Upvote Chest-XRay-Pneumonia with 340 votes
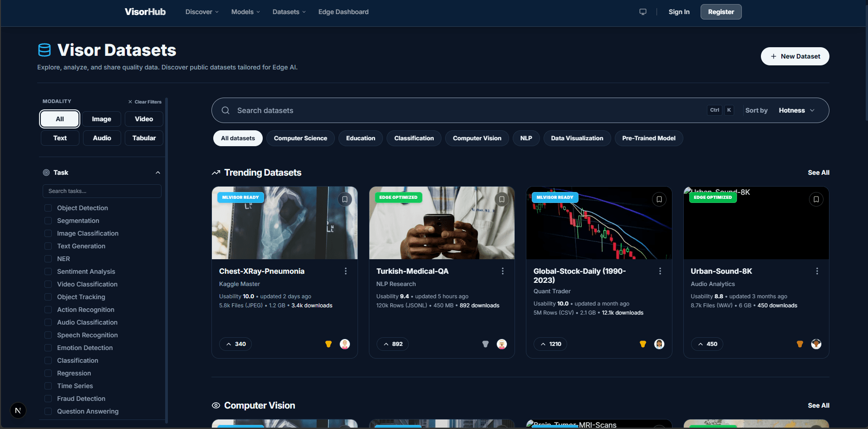 (235, 344)
